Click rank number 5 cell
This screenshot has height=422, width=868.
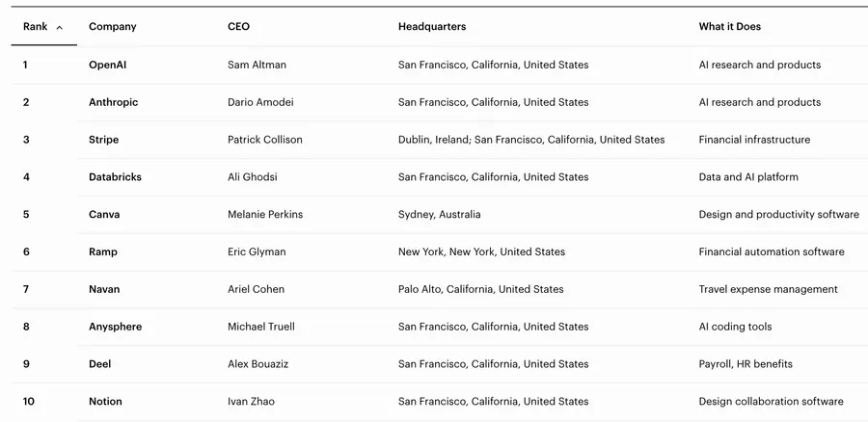point(26,215)
